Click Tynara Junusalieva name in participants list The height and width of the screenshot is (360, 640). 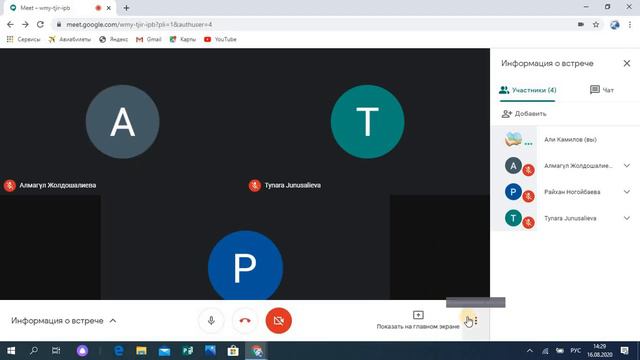click(x=570, y=218)
